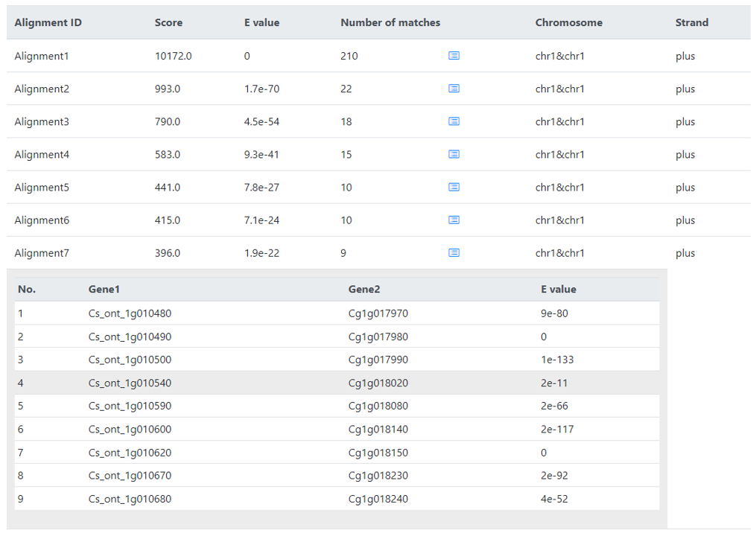Collapse match list icon for Alignment7
The height and width of the screenshot is (536, 756).
pyautogui.click(x=454, y=252)
